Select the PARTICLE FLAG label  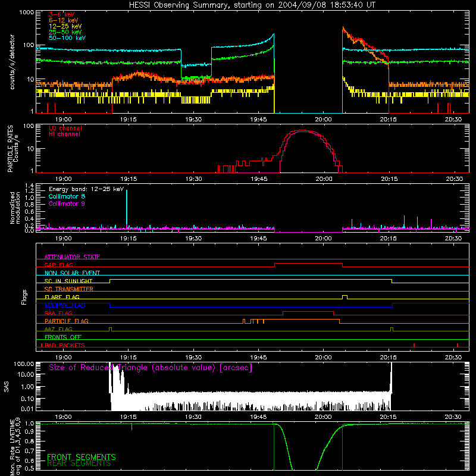[67, 321]
